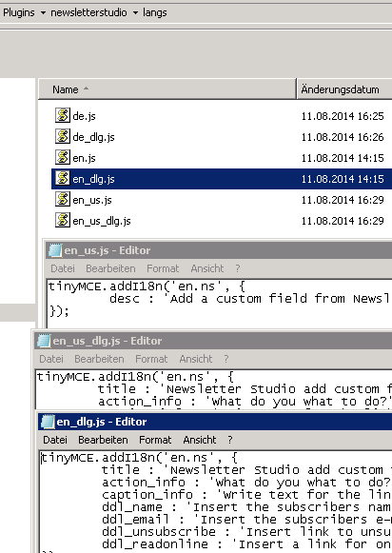This screenshot has height=553, width=392.
Task: Open the Datei menu in en_dlg.js Editor
Action: coord(55,440)
